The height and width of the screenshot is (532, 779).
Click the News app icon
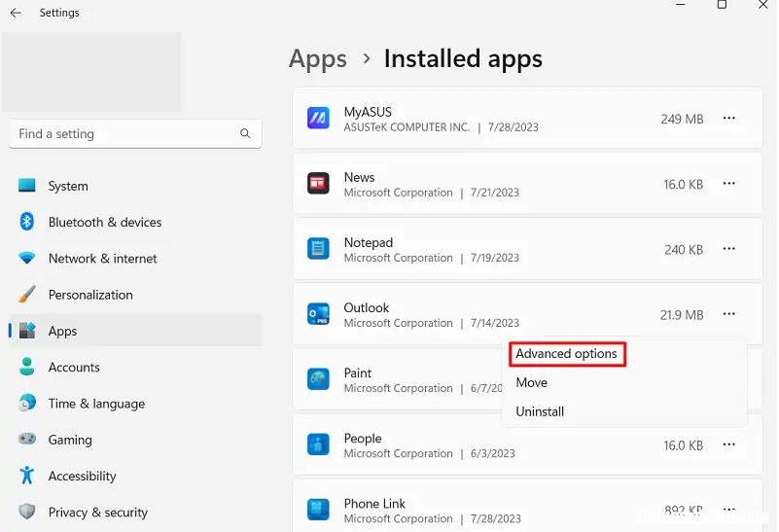tap(318, 183)
